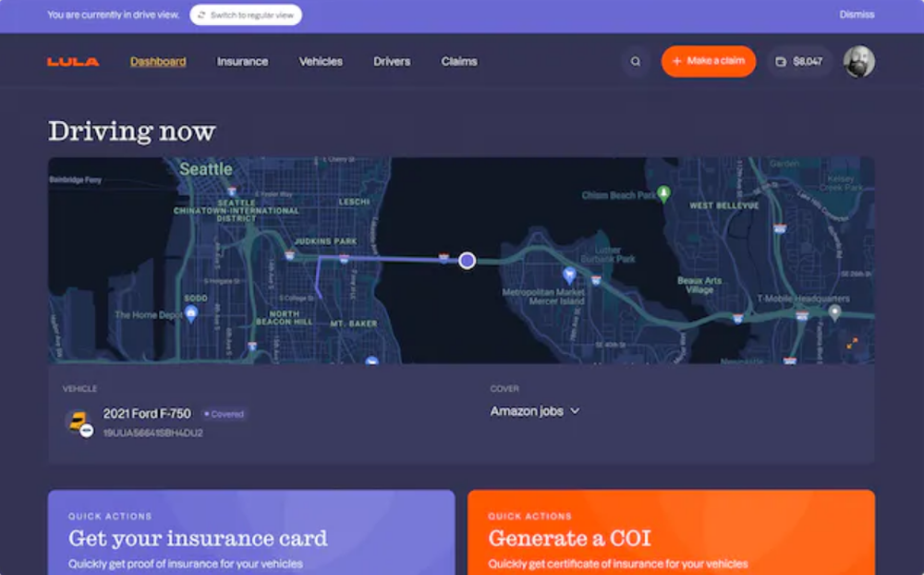Open the Amazon jobs cover dropdown
This screenshot has height=575, width=924.
[535, 411]
